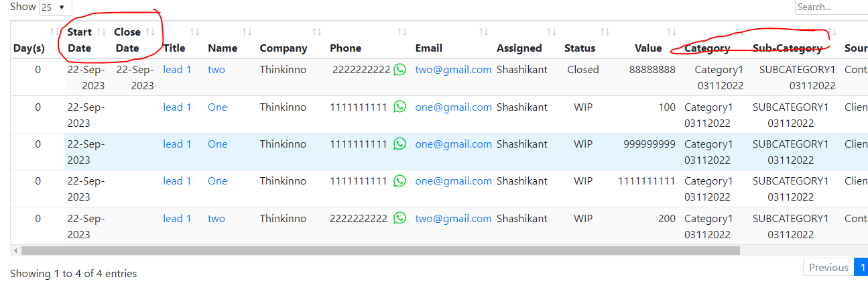The height and width of the screenshot is (306, 868).
Task: Click the horizontal scrollbar thumb
Action: 380,250
